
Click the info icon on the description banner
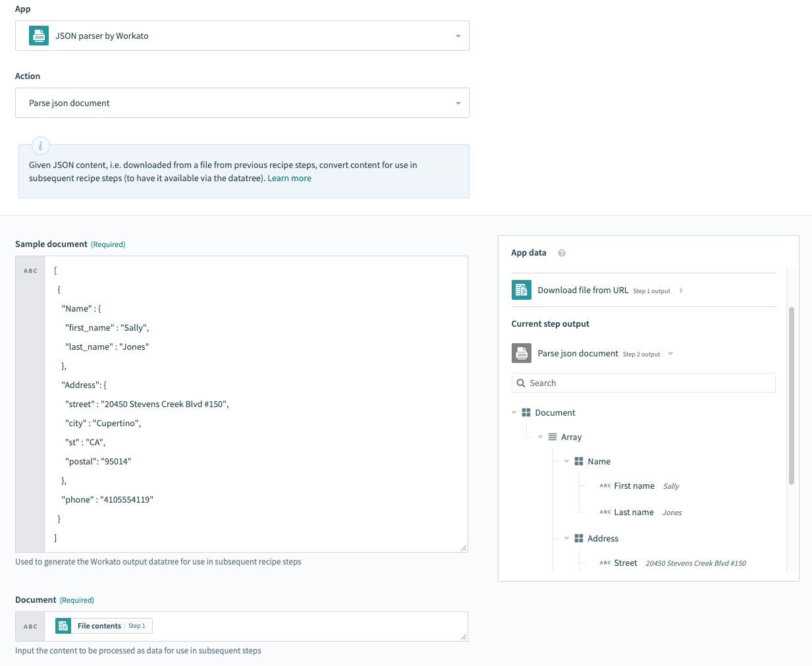click(x=40, y=146)
